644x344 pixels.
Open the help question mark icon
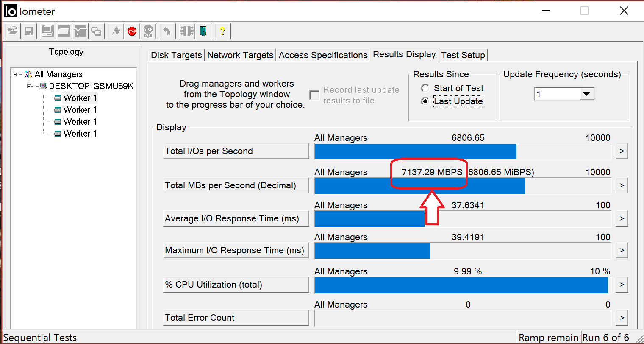(x=222, y=31)
